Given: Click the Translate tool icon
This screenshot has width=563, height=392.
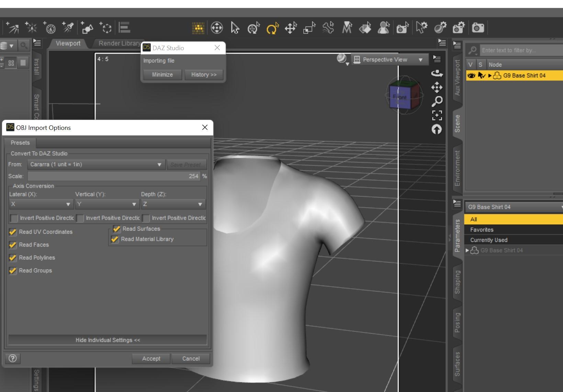Looking at the screenshot, I should coord(291,28).
